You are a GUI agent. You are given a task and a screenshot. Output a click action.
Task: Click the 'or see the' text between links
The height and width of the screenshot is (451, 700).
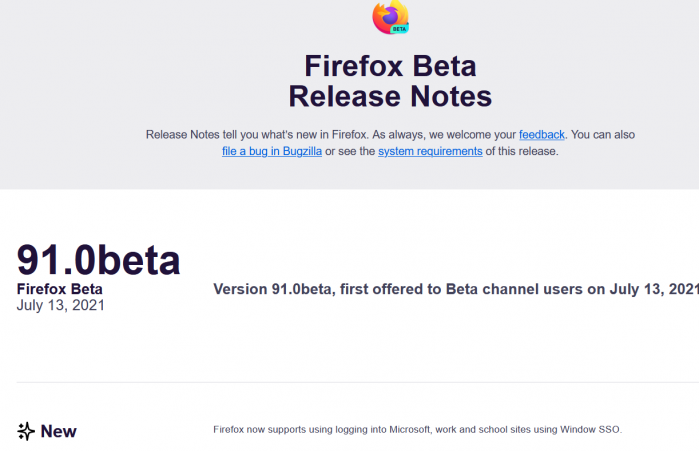[x=350, y=151]
